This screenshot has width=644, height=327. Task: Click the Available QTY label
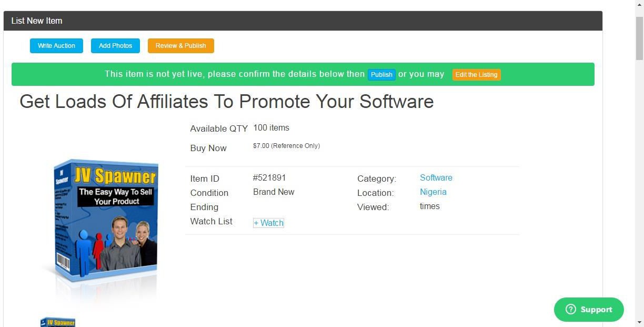click(219, 128)
